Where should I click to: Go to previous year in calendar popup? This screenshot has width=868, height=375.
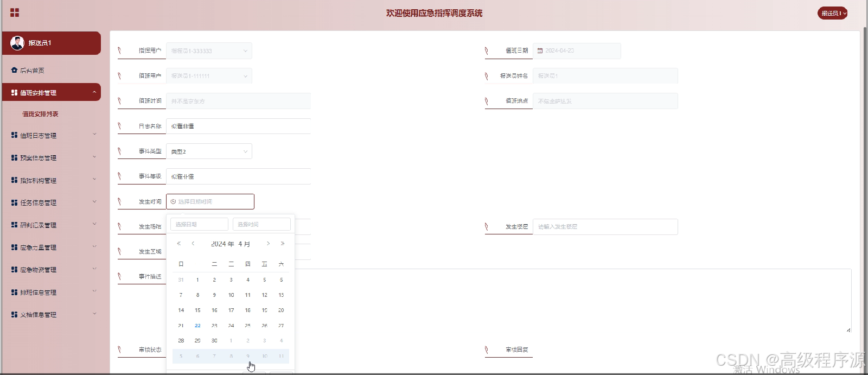coord(179,244)
